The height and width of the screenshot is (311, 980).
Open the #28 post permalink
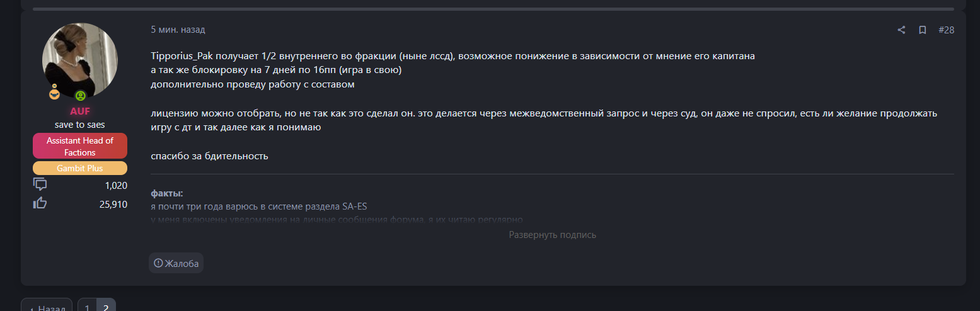coord(946,30)
